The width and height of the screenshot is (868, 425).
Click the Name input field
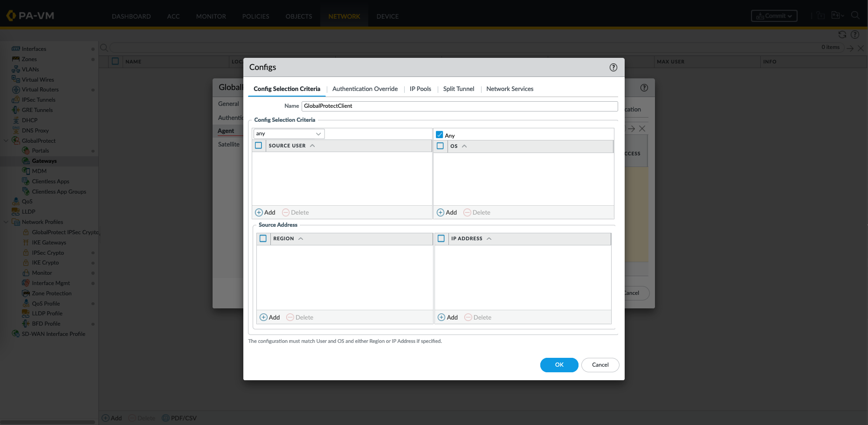[459, 106]
